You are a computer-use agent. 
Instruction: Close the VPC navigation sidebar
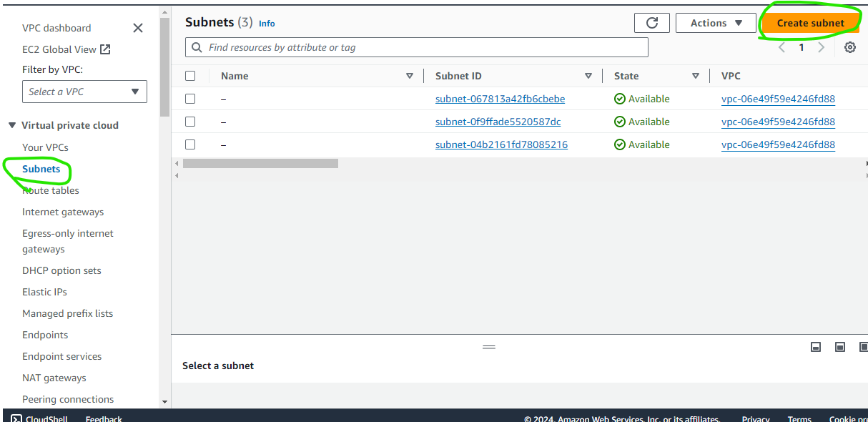coord(138,28)
